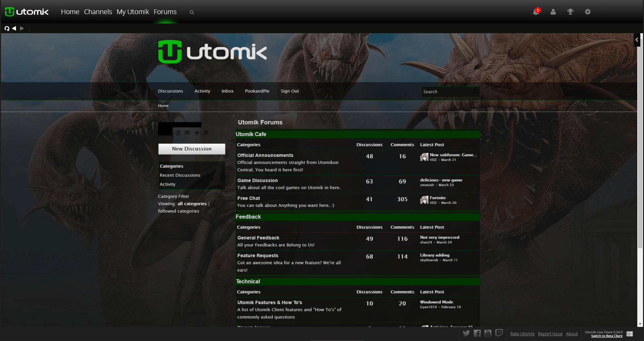Open Utomik's YouTube channel
The width and height of the screenshot is (644, 341).
point(488,333)
